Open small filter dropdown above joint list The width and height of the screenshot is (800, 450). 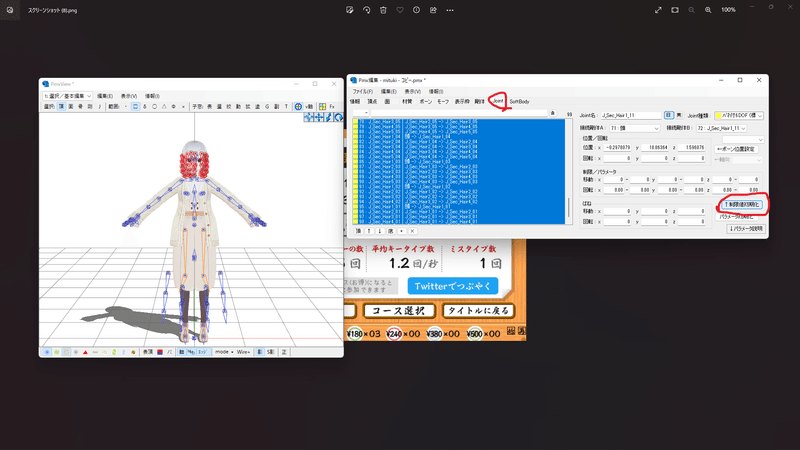click(x=360, y=113)
